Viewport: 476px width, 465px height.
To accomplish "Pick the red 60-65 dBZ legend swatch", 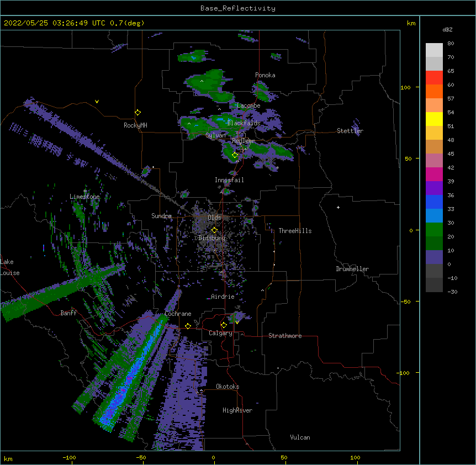I will tap(434, 78).
